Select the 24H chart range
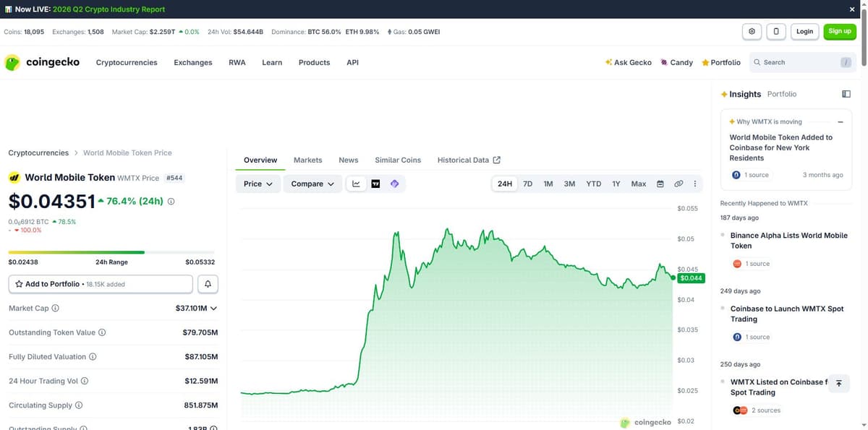868x430 pixels. [505, 184]
